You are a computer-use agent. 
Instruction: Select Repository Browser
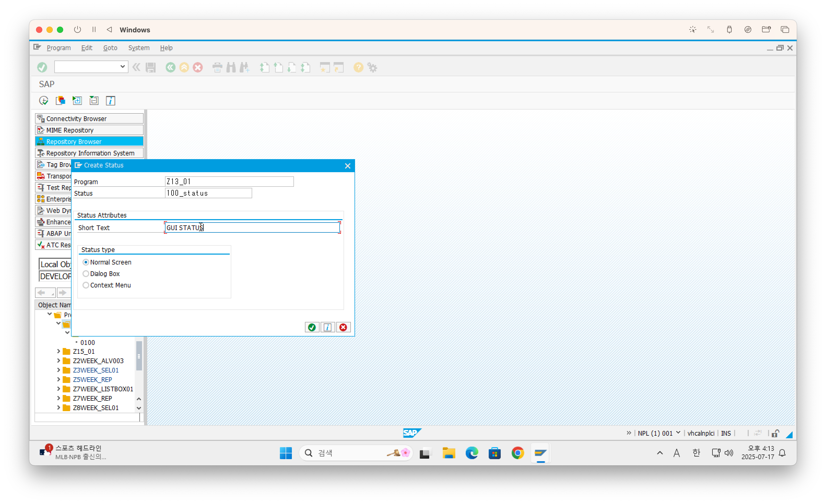[x=89, y=141]
